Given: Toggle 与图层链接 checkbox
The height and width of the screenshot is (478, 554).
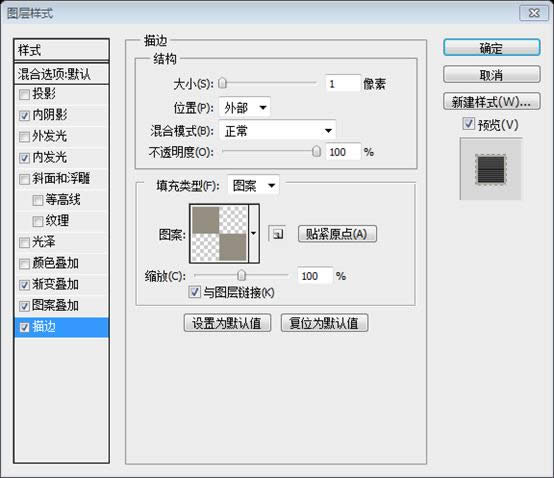Looking at the screenshot, I should pyautogui.click(x=195, y=292).
